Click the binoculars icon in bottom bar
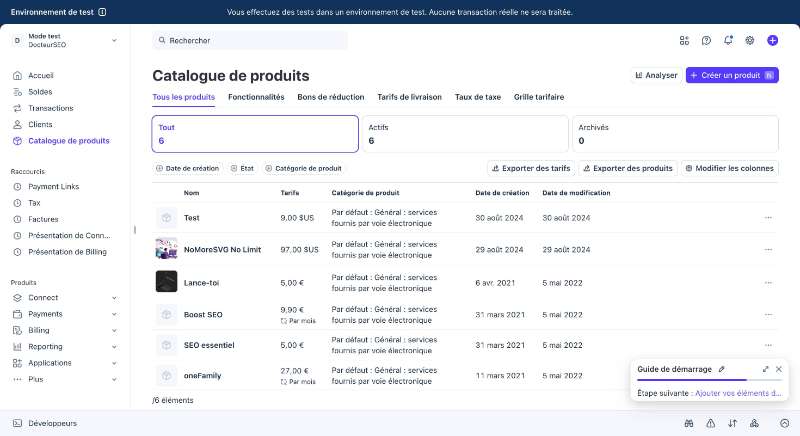This screenshot has width=800, height=436. point(689,423)
